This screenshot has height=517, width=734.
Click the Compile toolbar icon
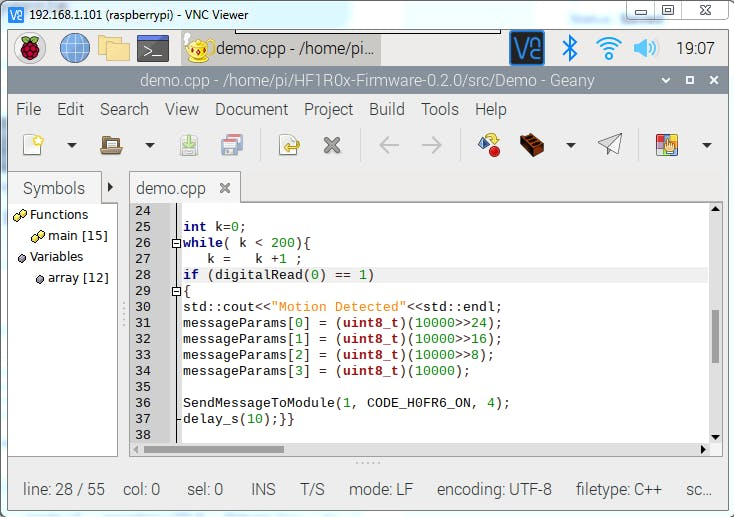point(488,145)
